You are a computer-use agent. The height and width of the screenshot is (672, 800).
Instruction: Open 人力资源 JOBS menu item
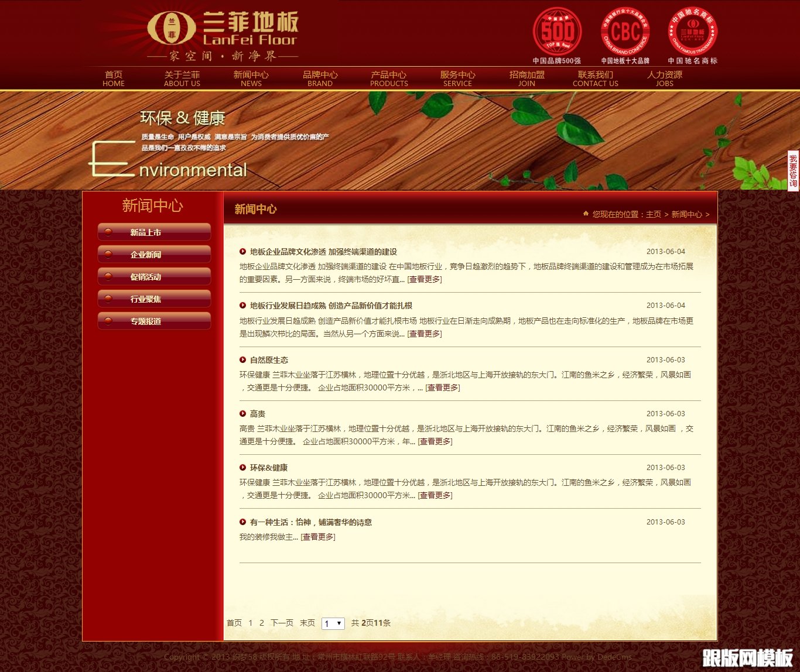coord(665,78)
